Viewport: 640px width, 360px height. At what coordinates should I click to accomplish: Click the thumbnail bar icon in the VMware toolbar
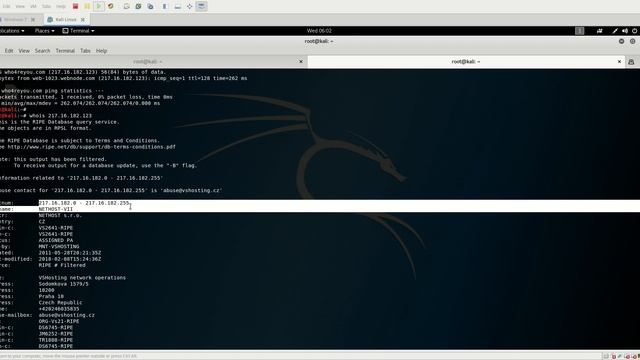177,6
